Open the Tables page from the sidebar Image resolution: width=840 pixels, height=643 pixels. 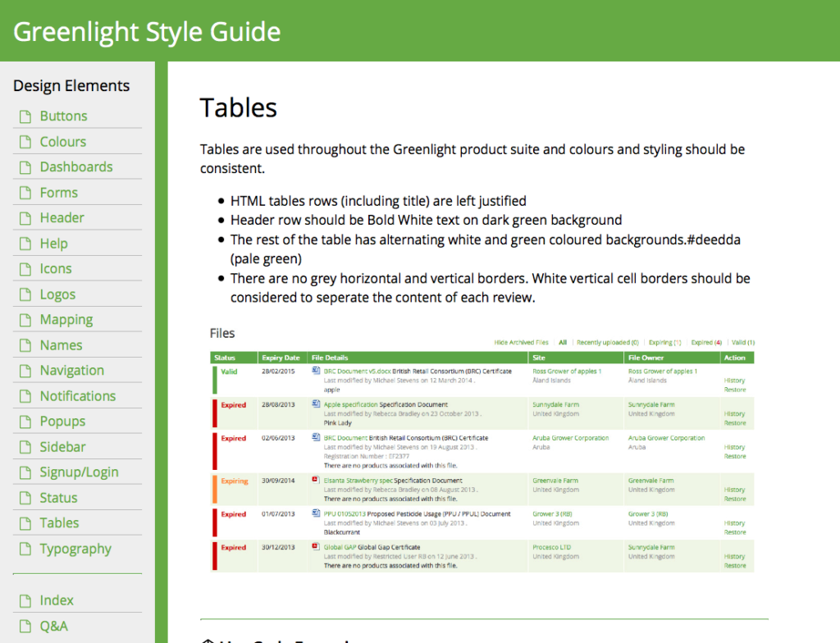click(59, 522)
